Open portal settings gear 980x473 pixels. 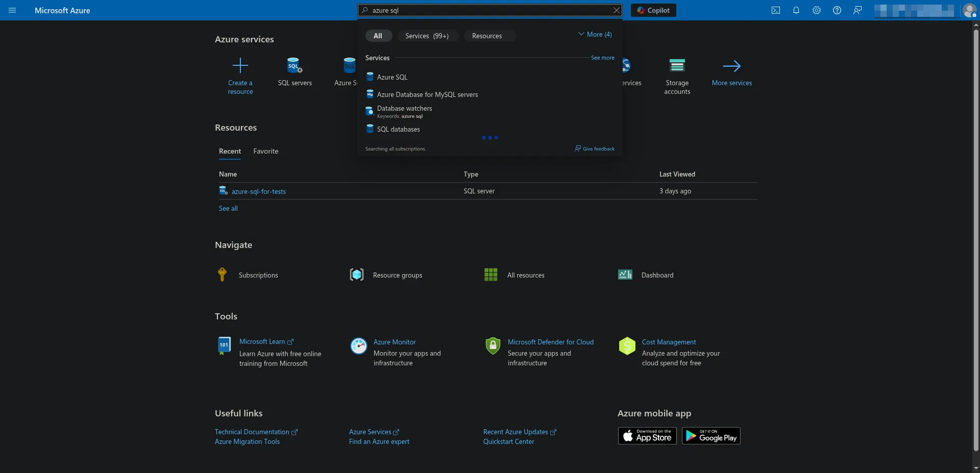pos(817,10)
